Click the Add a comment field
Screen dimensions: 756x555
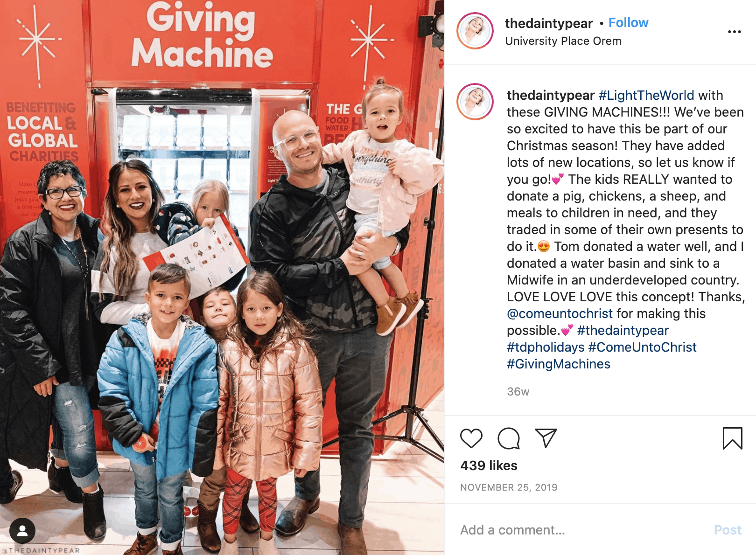(583, 530)
